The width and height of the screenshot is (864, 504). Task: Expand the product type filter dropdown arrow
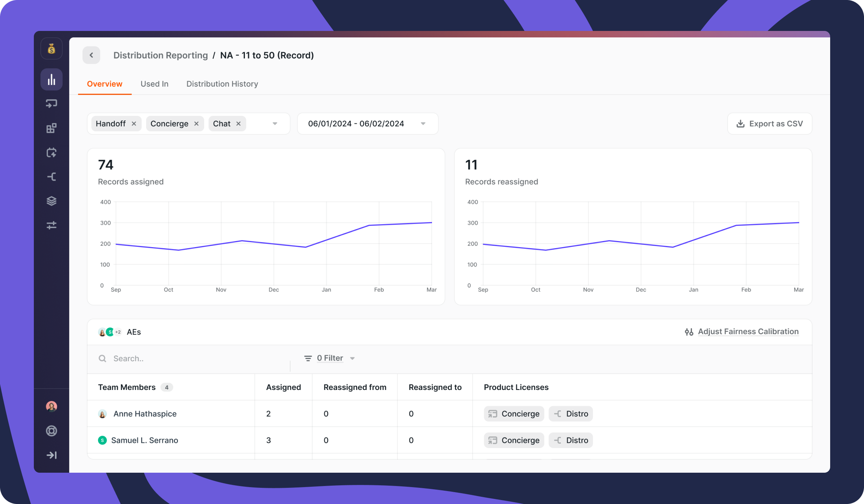point(275,124)
